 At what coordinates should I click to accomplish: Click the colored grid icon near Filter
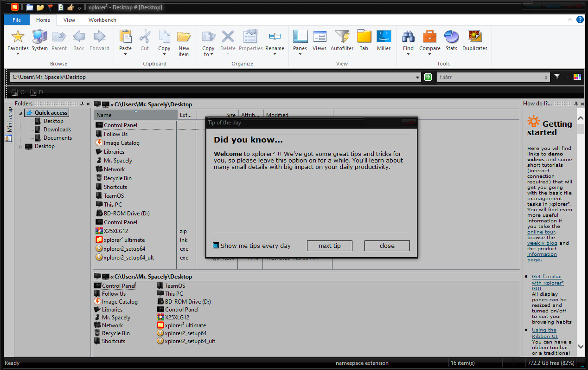pos(577,77)
